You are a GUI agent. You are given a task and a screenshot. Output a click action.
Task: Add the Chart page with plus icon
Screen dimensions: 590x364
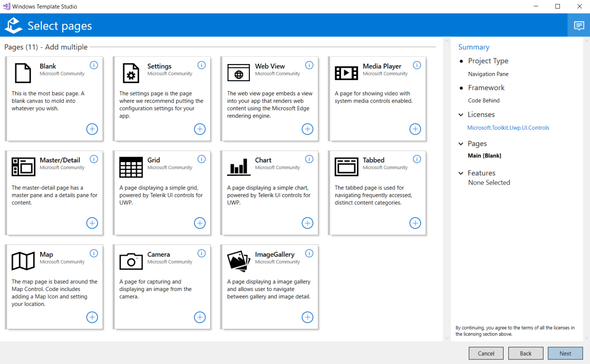coord(307,223)
